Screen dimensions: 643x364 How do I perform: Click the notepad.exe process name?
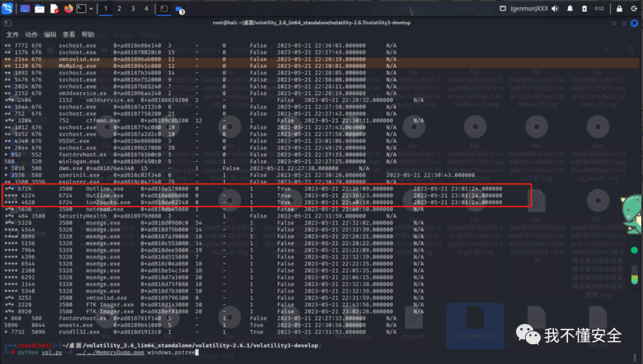click(x=105, y=209)
